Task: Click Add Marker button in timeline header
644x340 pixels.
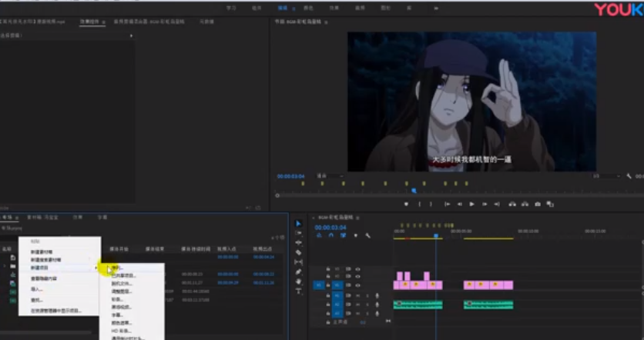Action: pos(356,235)
